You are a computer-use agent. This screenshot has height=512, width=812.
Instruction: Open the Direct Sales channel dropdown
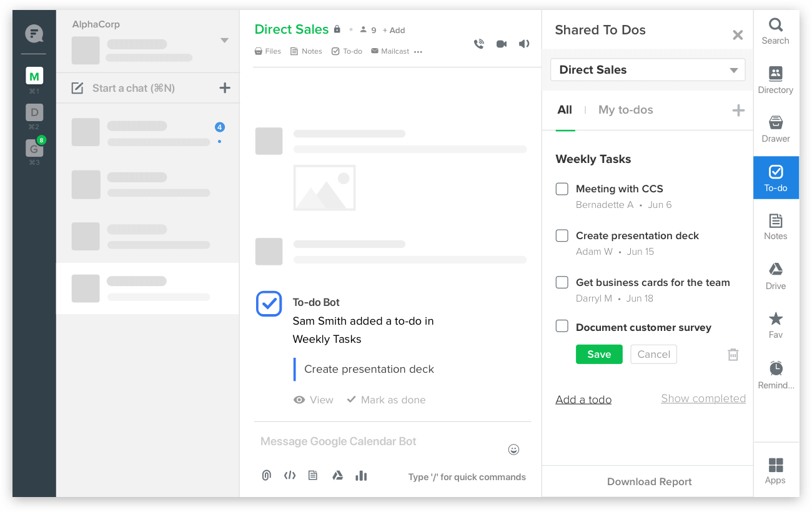[x=648, y=70]
